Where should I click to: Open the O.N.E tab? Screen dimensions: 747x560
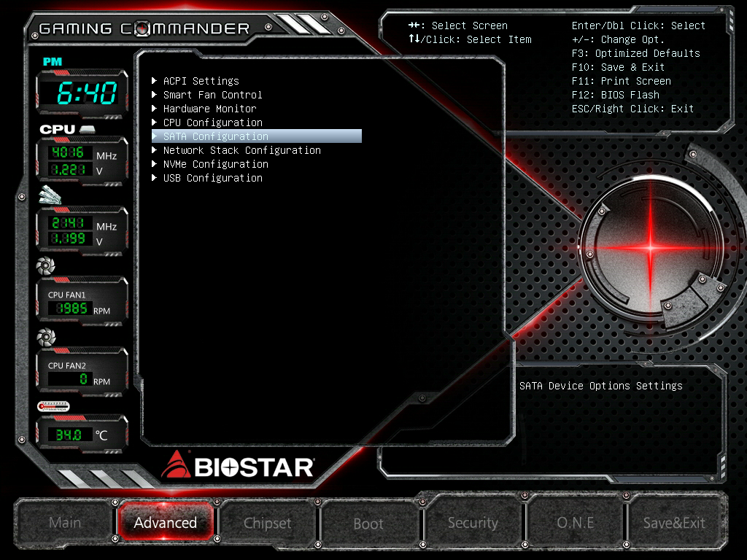coord(575,523)
